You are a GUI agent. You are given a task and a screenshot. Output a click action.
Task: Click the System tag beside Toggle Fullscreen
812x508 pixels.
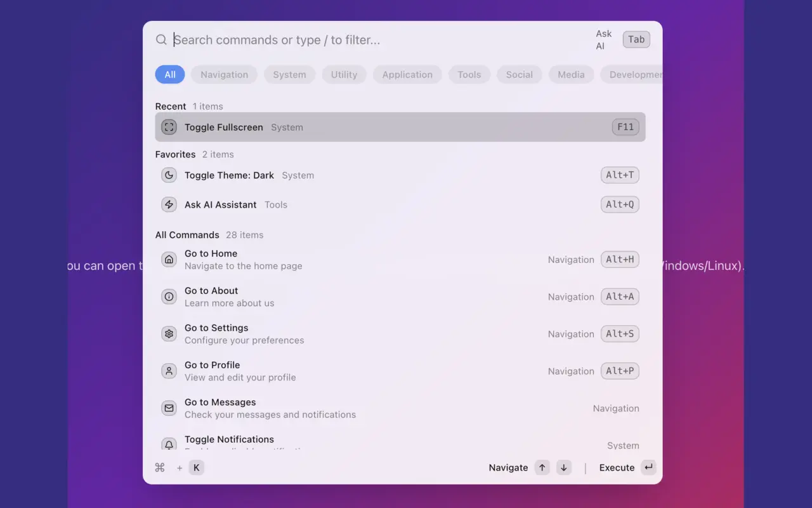tap(287, 127)
